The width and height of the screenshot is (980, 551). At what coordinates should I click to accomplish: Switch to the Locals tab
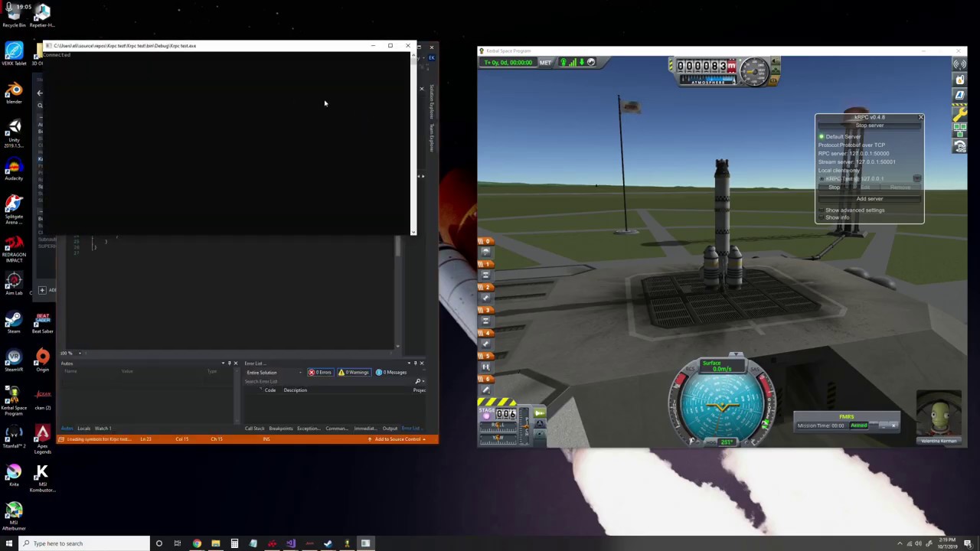click(83, 429)
